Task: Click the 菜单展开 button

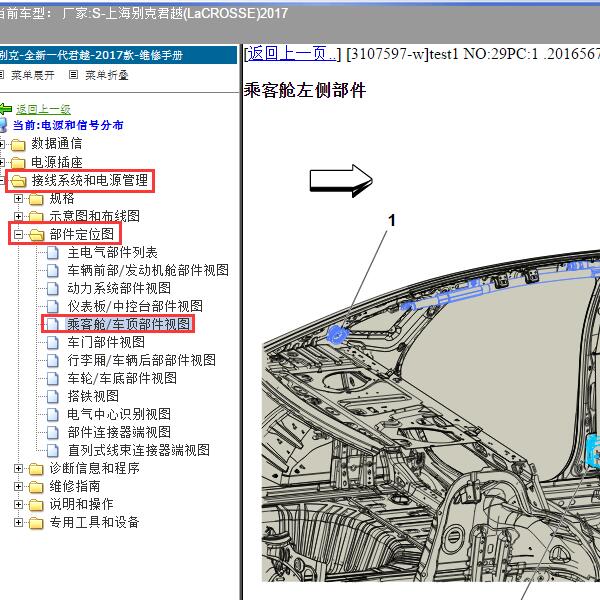Action: click(x=33, y=75)
